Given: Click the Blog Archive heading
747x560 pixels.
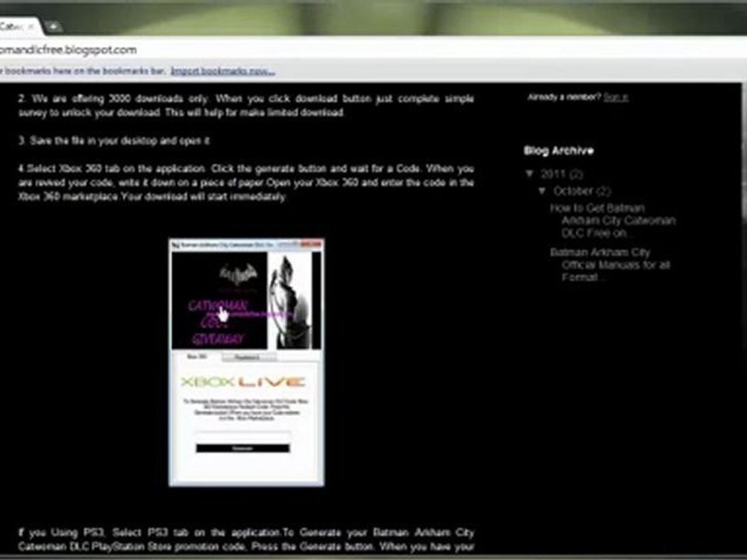Looking at the screenshot, I should point(559,150).
